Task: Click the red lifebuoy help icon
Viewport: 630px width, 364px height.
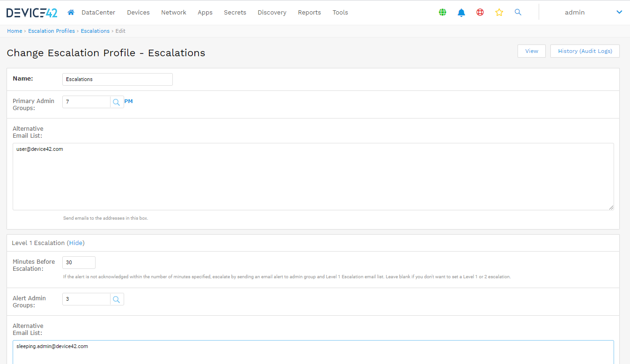Action: 480,13
